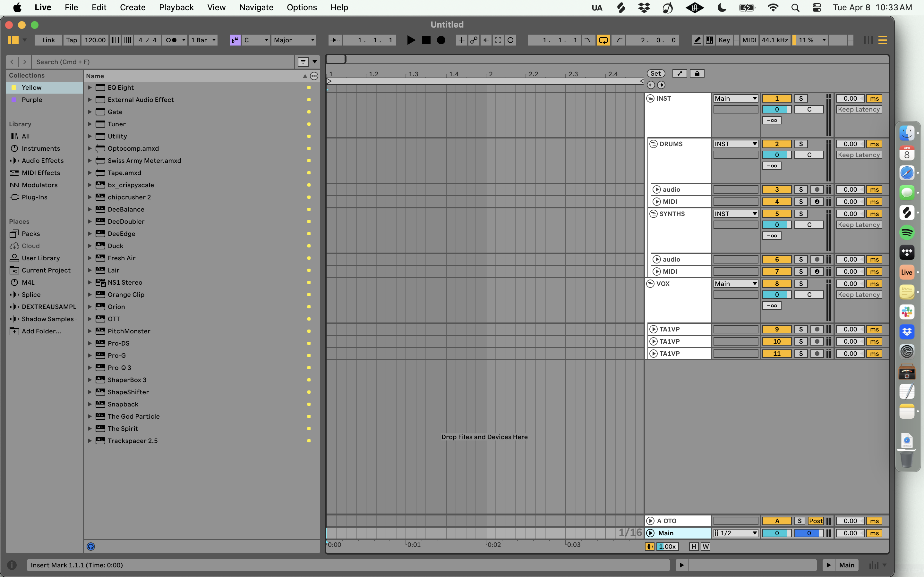Toggle the computer MIDI keyboard icon
Image resolution: width=924 pixels, height=577 pixels.
[709, 40]
